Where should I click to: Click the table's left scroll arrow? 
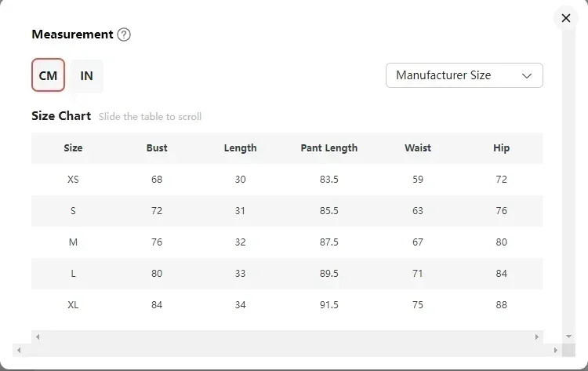(38, 336)
